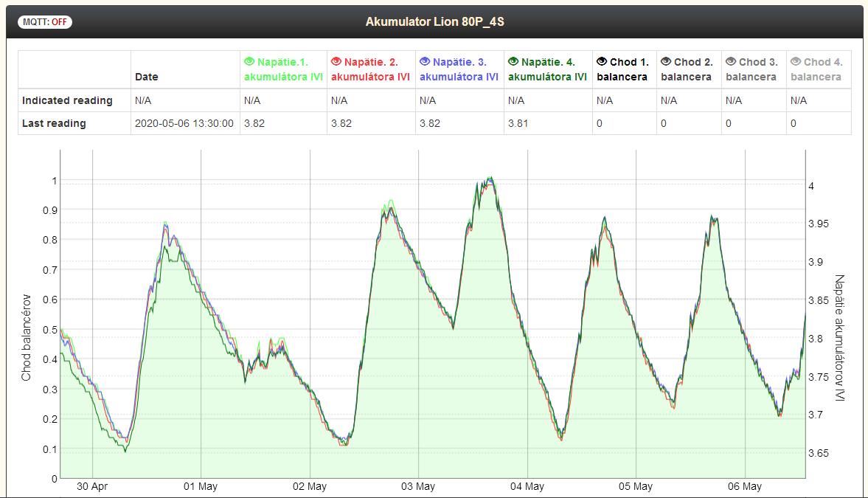Viewport: 868px width, 498px height.
Task: Click the Napätie akumulátorov right axis title
Action: tap(840, 338)
